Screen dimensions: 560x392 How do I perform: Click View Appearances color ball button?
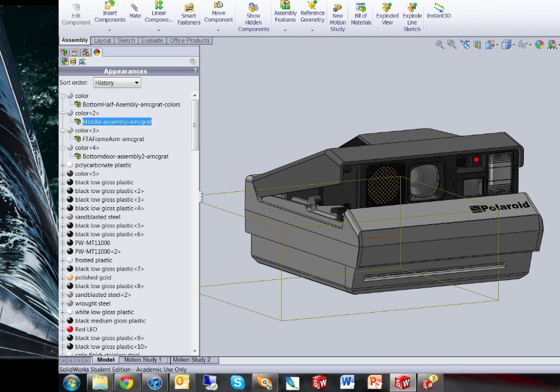click(x=64, y=61)
